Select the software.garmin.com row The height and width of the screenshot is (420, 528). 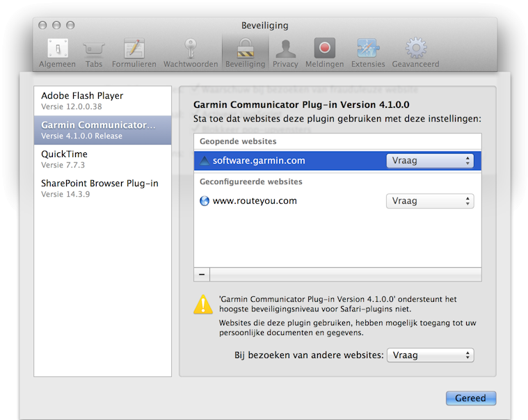[337, 161]
